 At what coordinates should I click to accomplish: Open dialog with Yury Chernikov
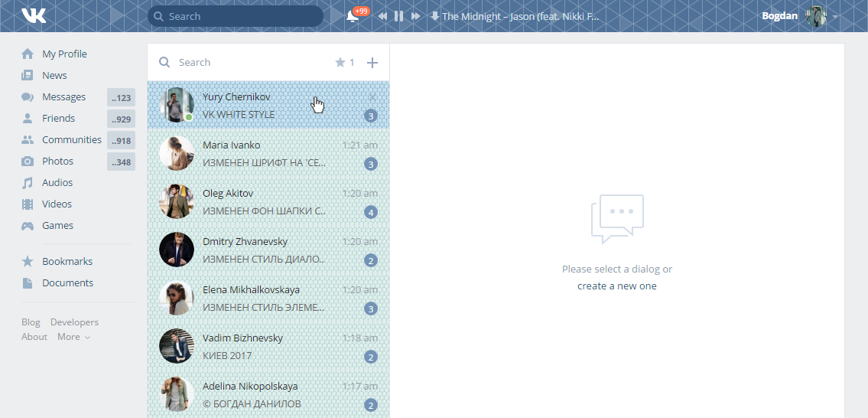click(268, 105)
